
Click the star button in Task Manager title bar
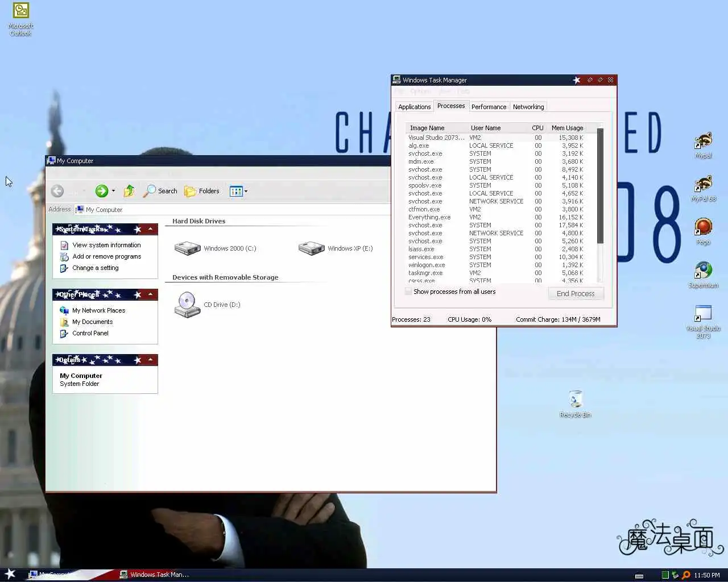coord(577,80)
